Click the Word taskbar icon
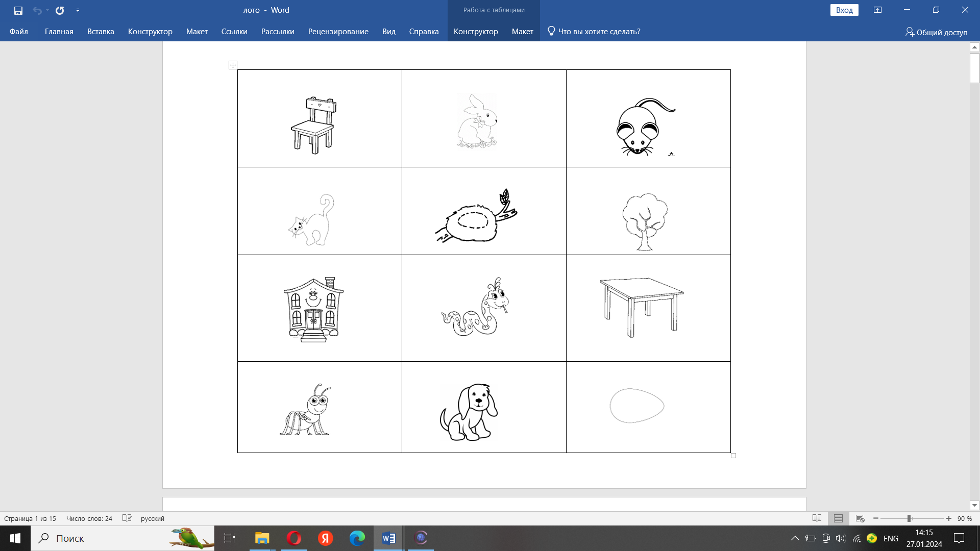The image size is (980, 551). pyautogui.click(x=389, y=538)
